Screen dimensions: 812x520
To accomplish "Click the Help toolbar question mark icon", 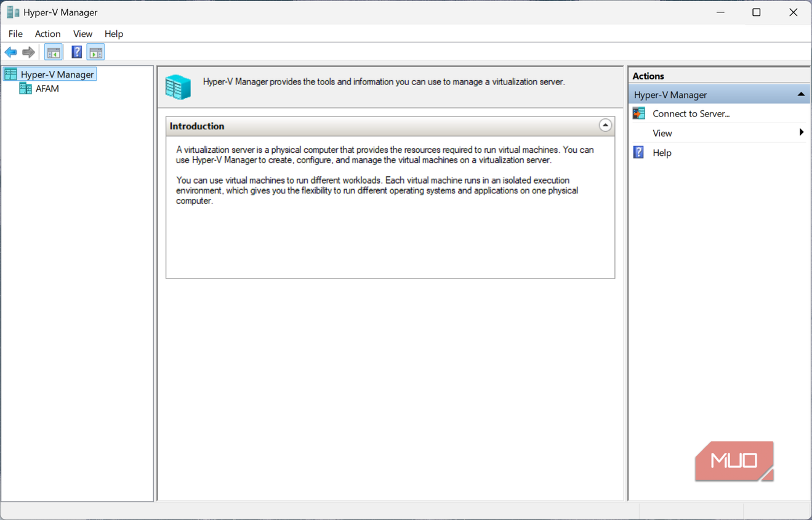I will pyautogui.click(x=77, y=52).
